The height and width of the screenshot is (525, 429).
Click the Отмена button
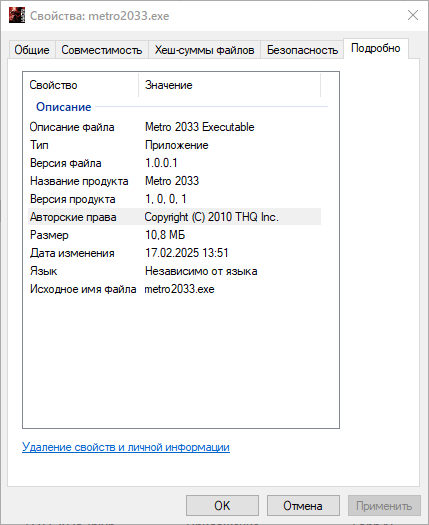click(x=303, y=506)
